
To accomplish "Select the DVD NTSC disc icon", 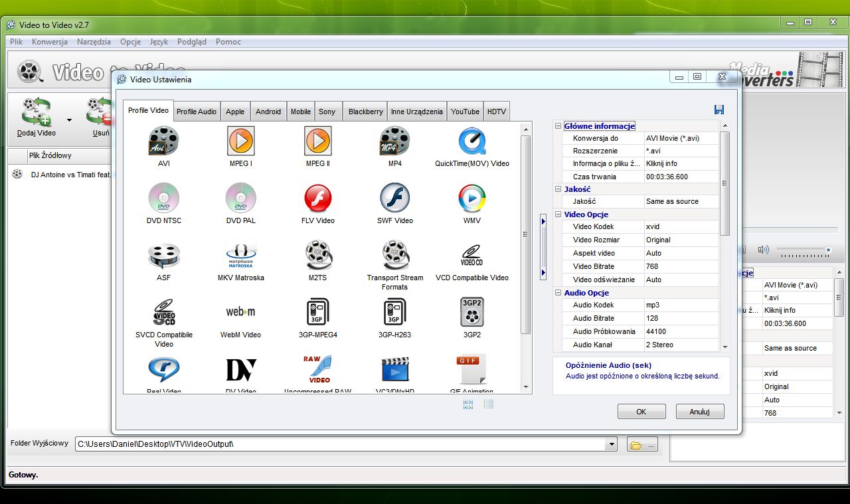I will [164, 198].
